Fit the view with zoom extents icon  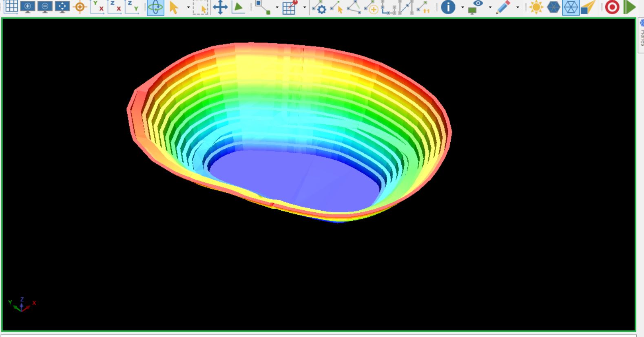(62, 7)
